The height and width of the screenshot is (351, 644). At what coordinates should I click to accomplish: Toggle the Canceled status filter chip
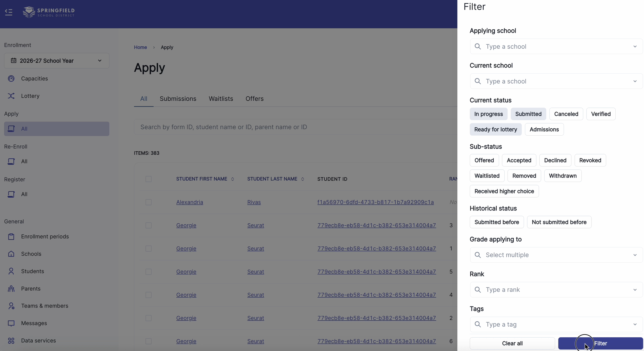click(566, 114)
